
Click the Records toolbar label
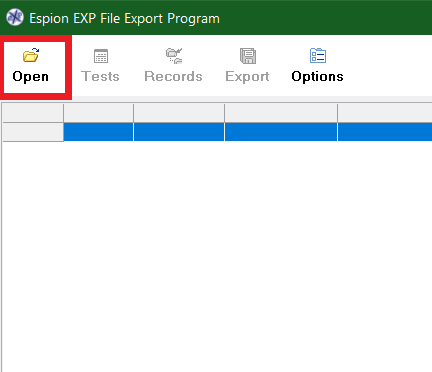click(173, 76)
